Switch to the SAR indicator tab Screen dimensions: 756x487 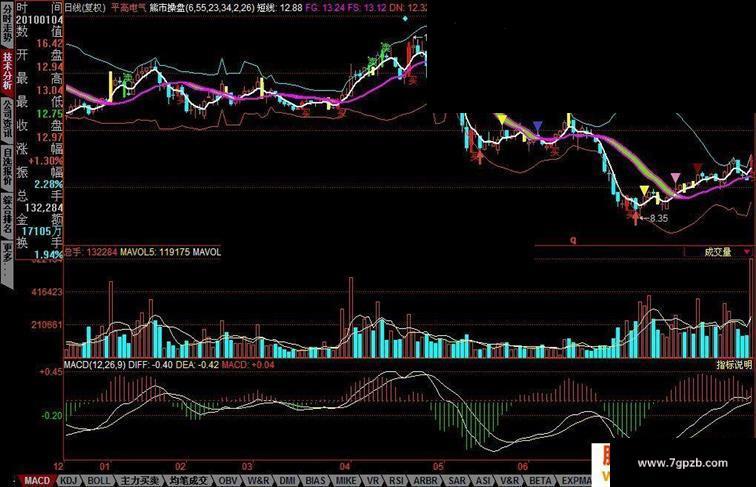point(457,481)
